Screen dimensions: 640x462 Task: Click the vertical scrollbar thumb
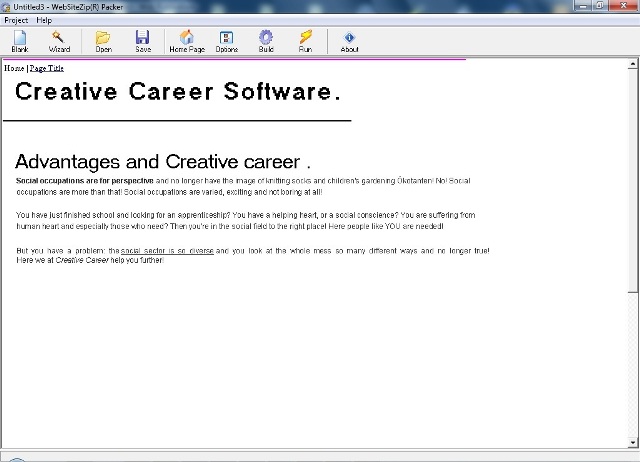coord(633,180)
